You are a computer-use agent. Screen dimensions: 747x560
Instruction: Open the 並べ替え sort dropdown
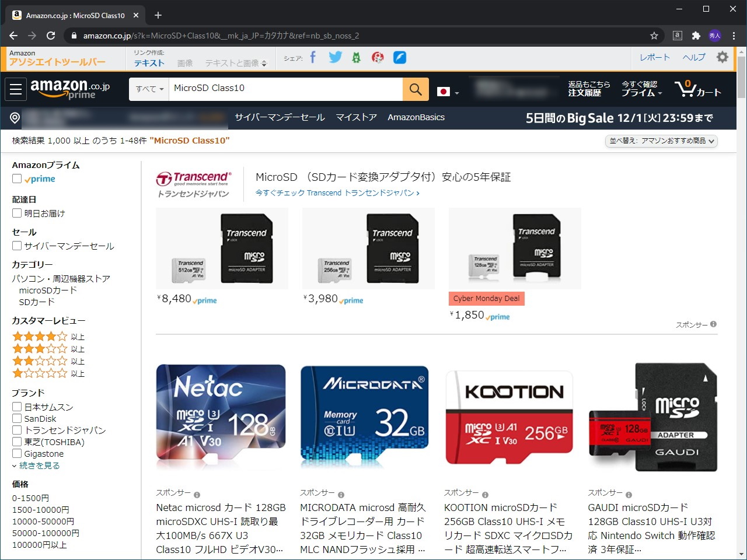point(661,141)
